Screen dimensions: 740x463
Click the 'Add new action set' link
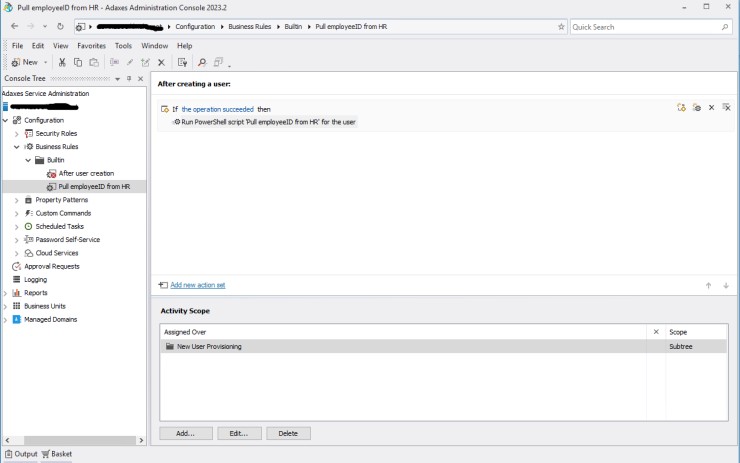pyautogui.click(x=197, y=285)
